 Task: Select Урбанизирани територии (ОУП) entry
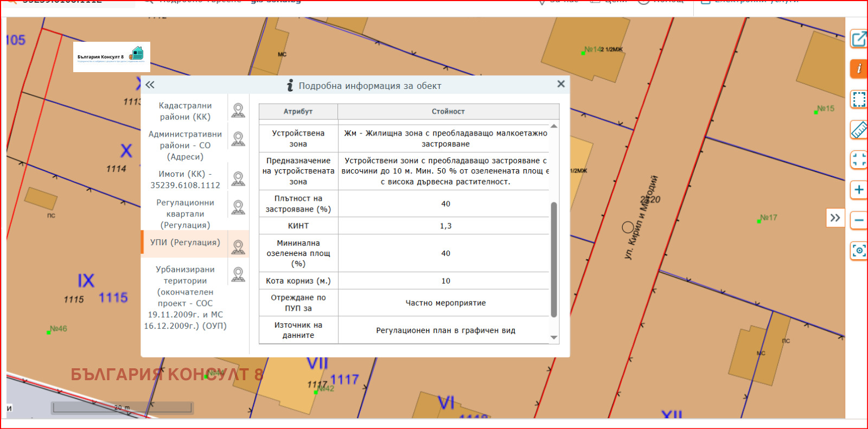click(x=185, y=297)
